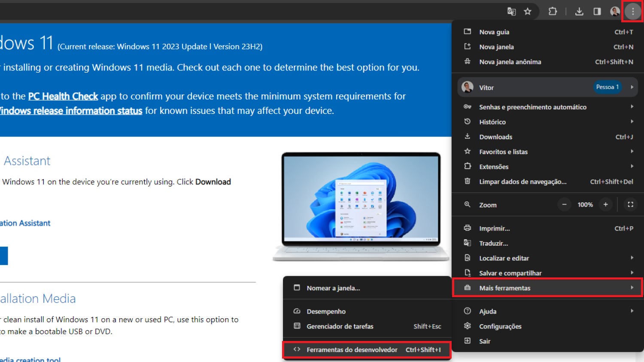Open Configurações from the menu

pyautogui.click(x=548, y=326)
